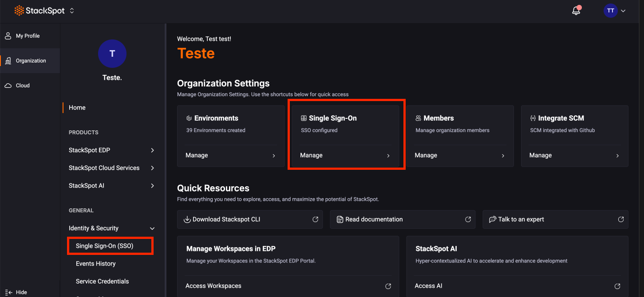This screenshot has height=297, width=644.
Task: Click the Environments card icon
Action: [x=188, y=118]
